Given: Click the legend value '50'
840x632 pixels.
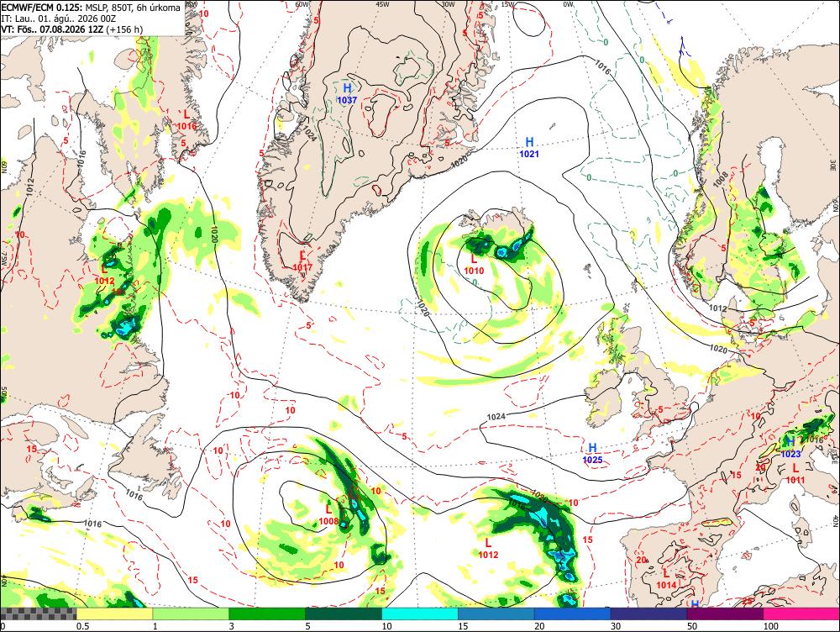Looking at the screenshot, I should 692,626.
